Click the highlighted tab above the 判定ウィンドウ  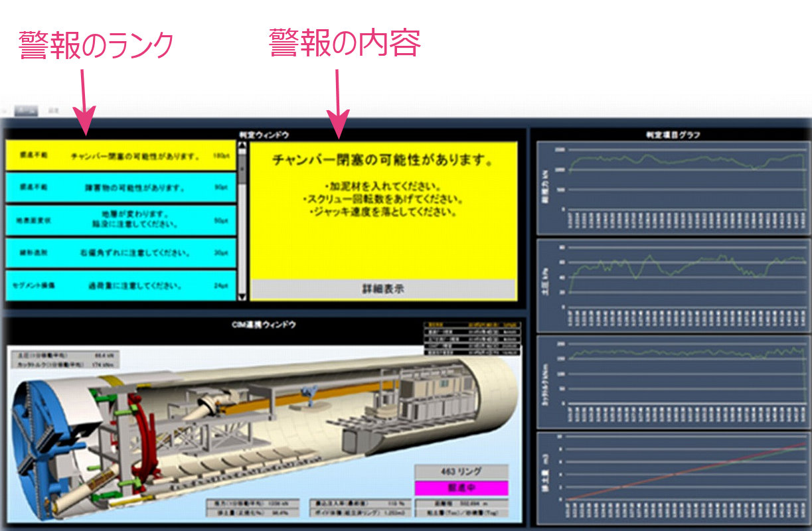pyautogui.click(x=26, y=111)
